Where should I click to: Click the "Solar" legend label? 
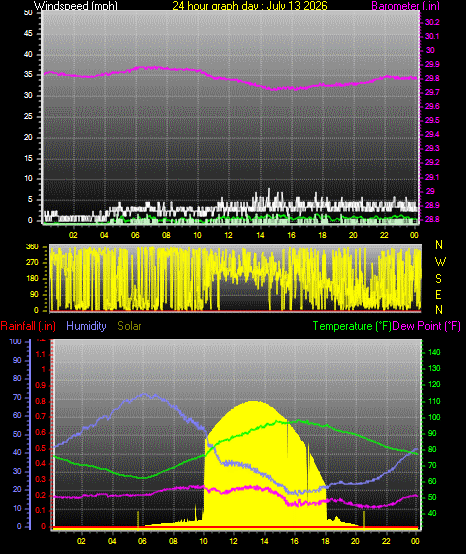[129, 326]
